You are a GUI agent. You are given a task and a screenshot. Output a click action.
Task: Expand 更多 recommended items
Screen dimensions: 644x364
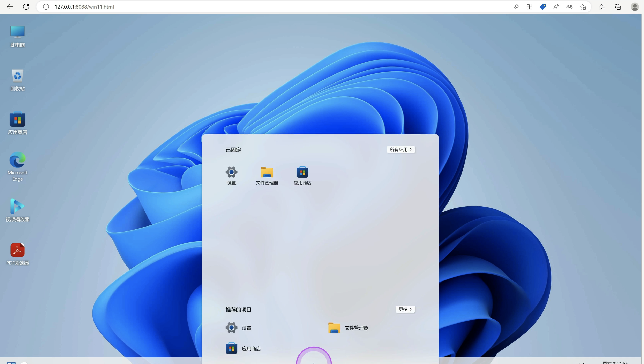click(x=405, y=309)
